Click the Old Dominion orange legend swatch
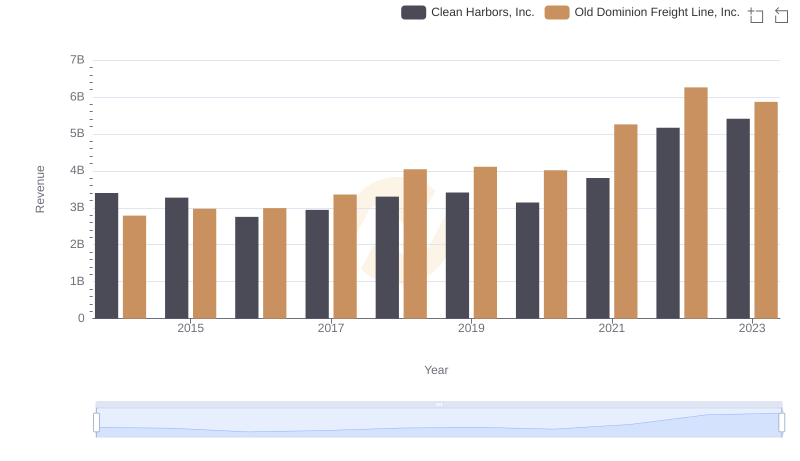Viewport: 800px width, 461px height. tap(557, 12)
